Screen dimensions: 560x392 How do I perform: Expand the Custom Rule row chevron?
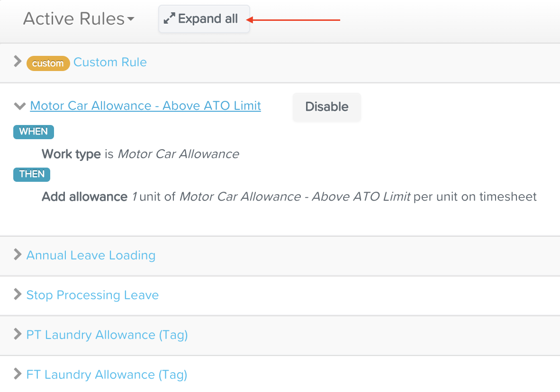tap(18, 62)
